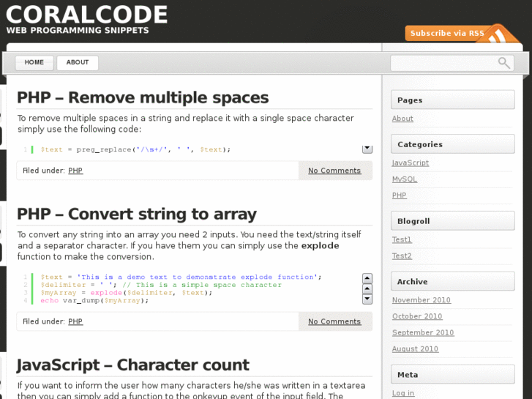Select the MySQL category link

(x=404, y=179)
